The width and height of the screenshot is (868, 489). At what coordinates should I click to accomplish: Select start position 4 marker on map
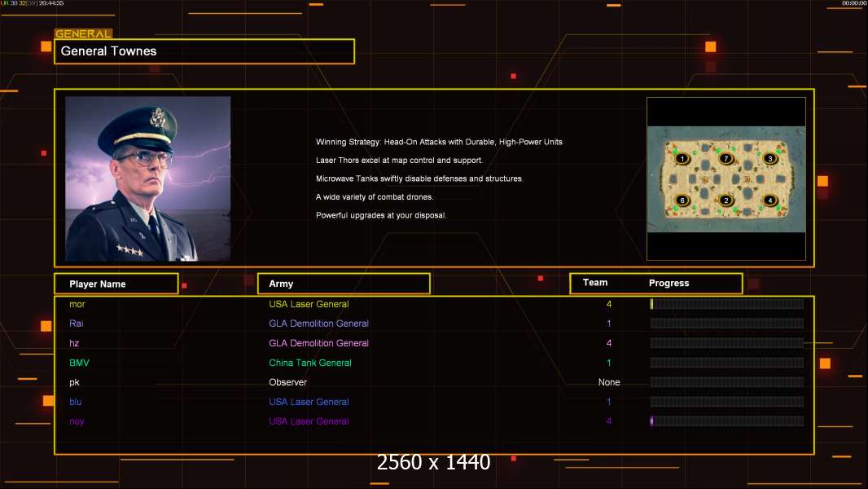click(x=769, y=200)
